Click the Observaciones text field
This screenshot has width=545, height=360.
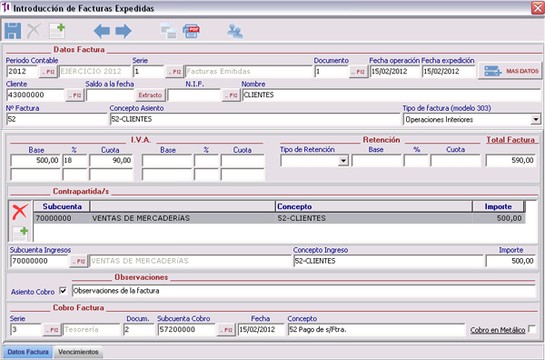tap(304, 291)
